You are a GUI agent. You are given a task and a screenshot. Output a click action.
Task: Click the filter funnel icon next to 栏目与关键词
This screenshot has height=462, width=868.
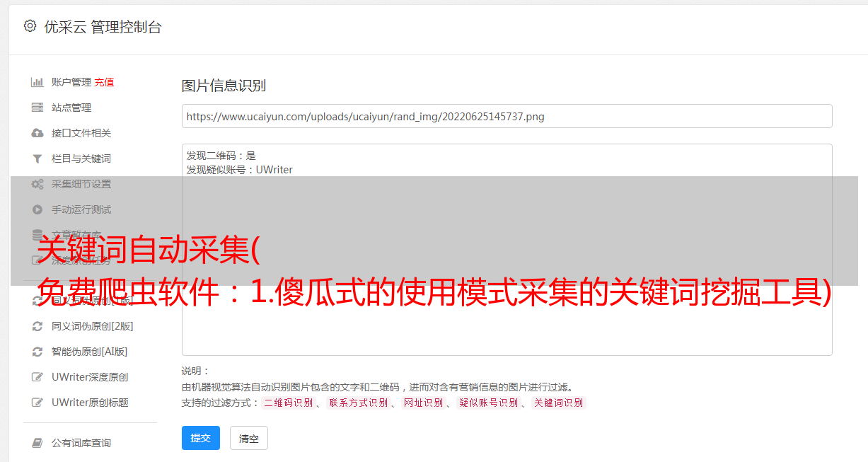(x=37, y=158)
